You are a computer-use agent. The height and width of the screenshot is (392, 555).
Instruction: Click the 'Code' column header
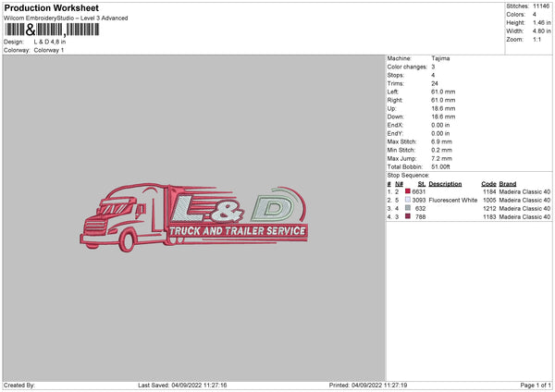coord(488,184)
